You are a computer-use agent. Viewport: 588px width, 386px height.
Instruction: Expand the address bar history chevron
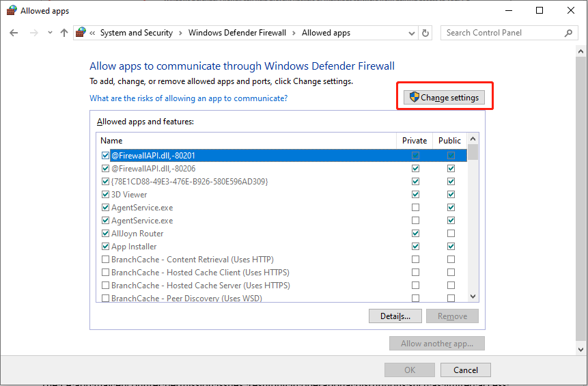point(411,33)
